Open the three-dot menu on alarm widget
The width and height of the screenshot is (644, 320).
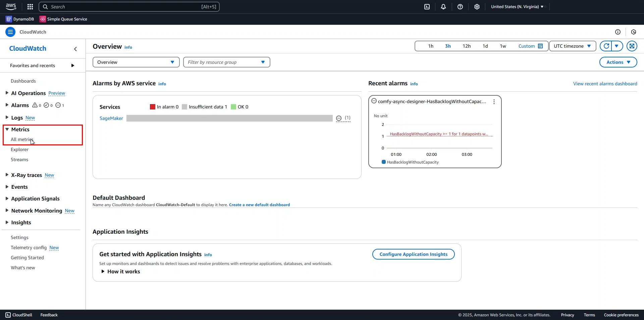tap(494, 102)
